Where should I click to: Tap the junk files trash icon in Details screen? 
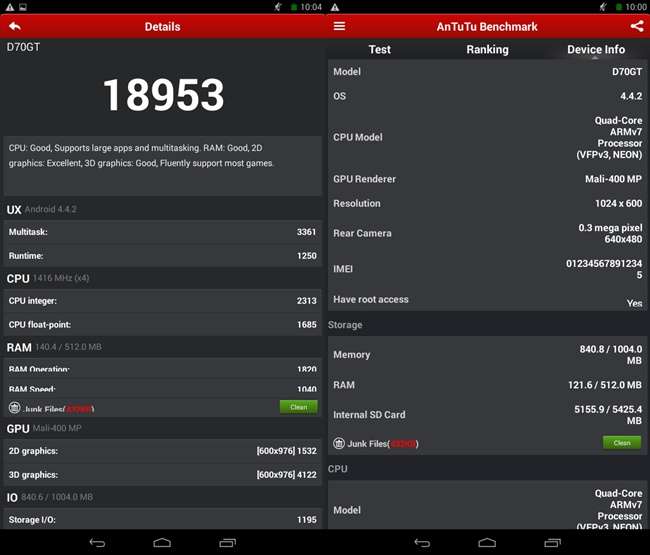tap(15, 408)
